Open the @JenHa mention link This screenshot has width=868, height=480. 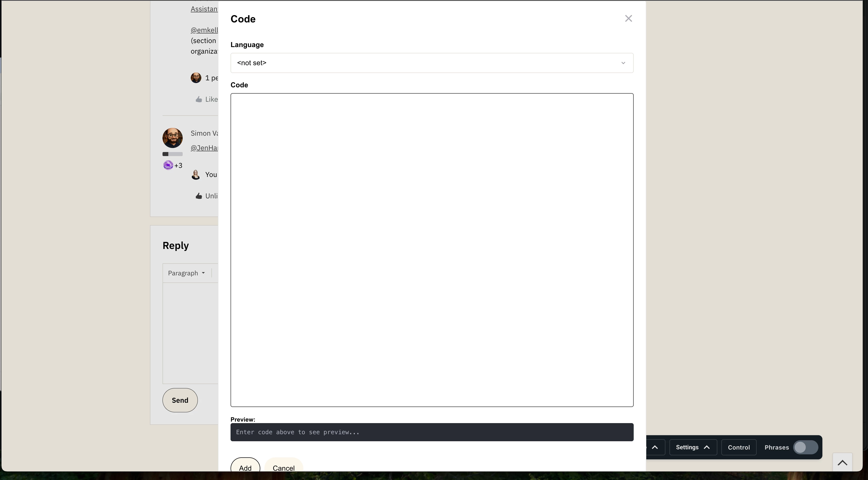(204, 148)
